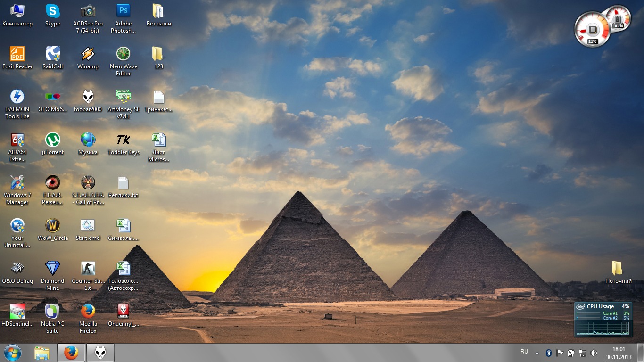Select the Adobe Photoshop desktop shortcut

123,11
